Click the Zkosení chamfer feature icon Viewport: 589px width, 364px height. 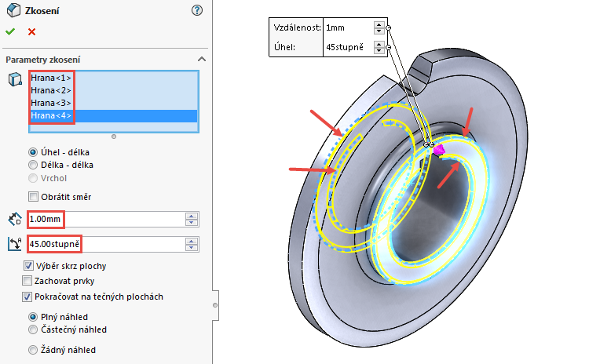click(14, 10)
